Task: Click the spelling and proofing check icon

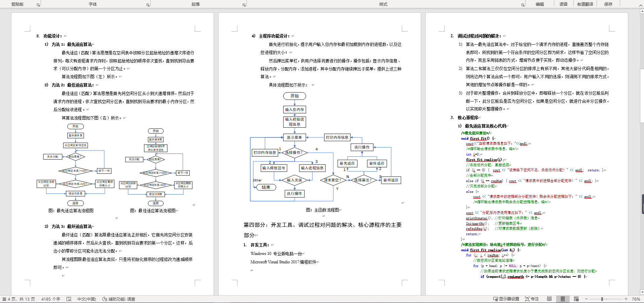Action: tap(69, 299)
